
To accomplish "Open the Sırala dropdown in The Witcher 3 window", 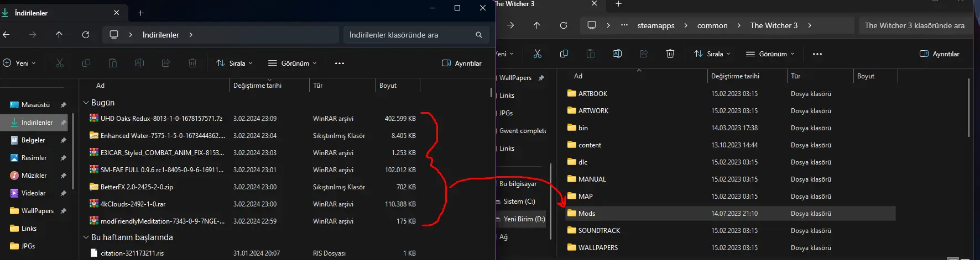I will 712,54.
